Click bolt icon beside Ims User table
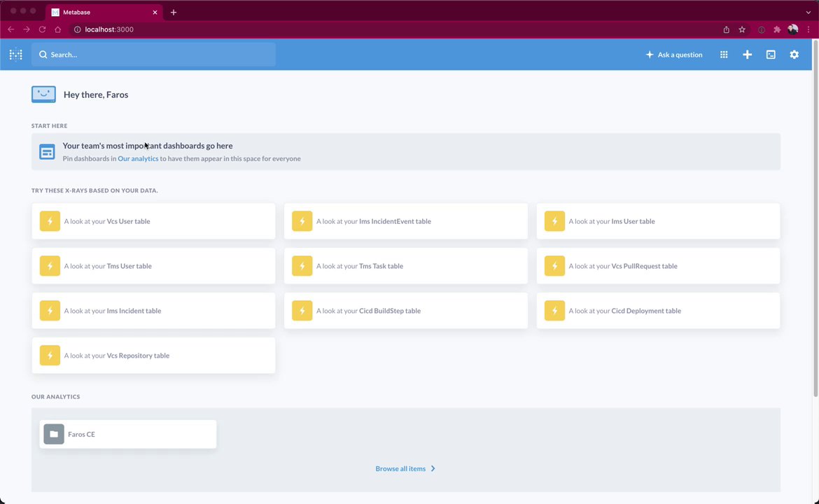The width and height of the screenshot is (819, 504). [554, 221]
